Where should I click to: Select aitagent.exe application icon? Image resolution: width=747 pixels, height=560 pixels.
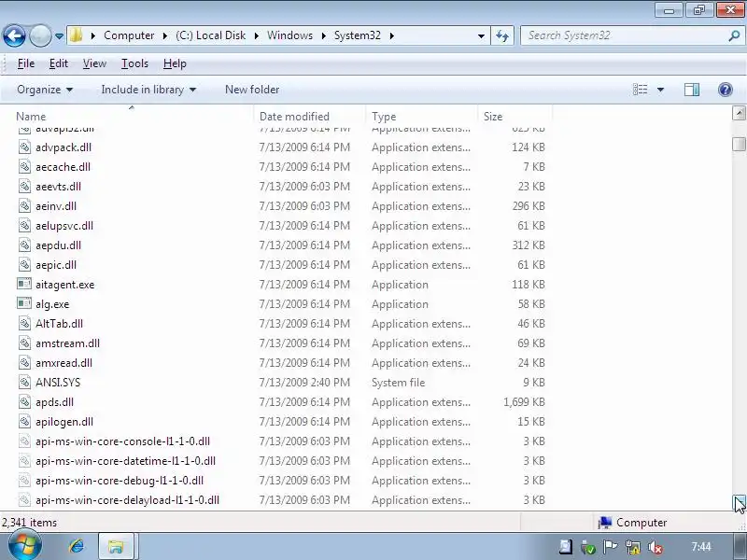pos(24,284)
